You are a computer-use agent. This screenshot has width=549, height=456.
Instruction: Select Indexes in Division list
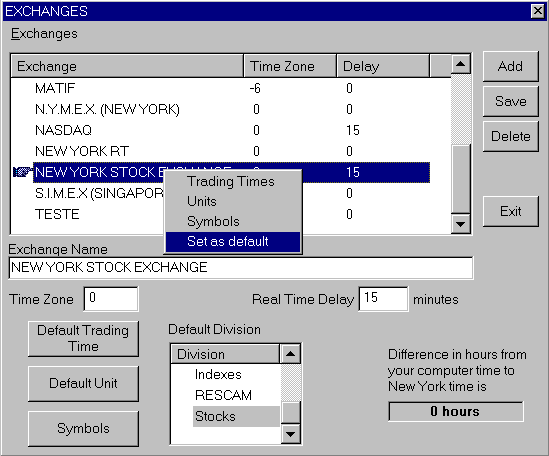coord(218,374)
